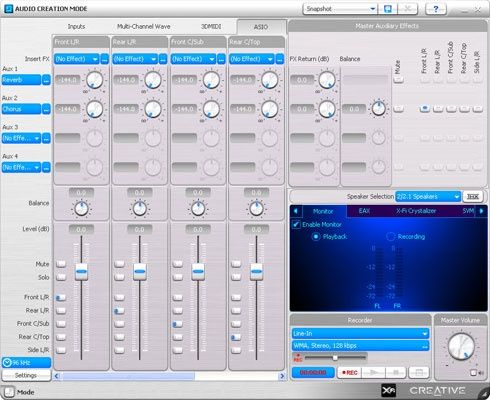Viewport: 490px width, 400px height.
Task: Click the Mode icon at bottom left
Action: [x=9, y=392]
